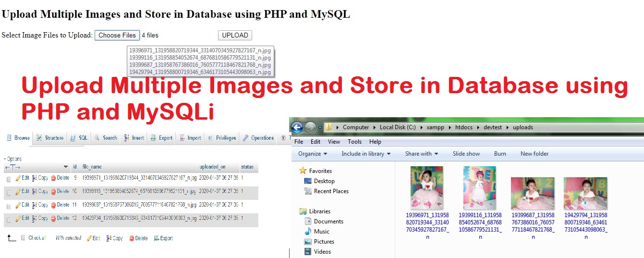Click Local Disk (C:) in address path

(x=398, y=127)
